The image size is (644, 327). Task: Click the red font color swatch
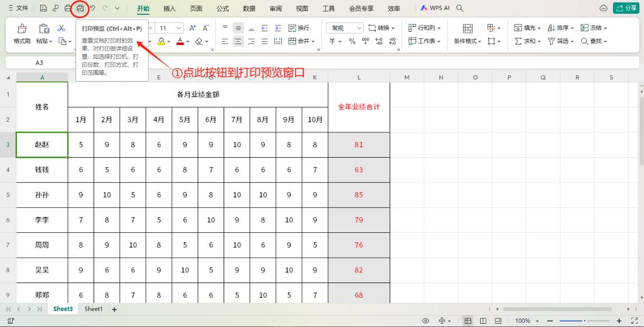180,41
